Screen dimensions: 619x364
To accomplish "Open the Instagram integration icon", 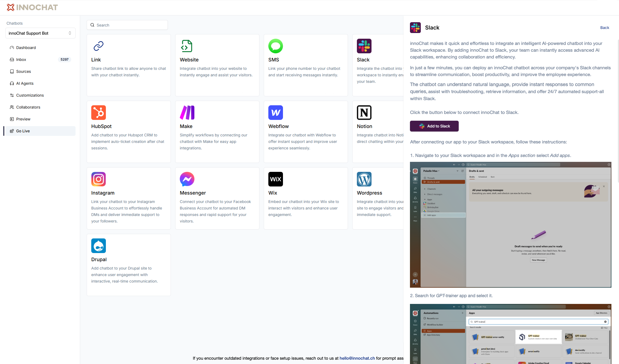I will tap(98, 179).
